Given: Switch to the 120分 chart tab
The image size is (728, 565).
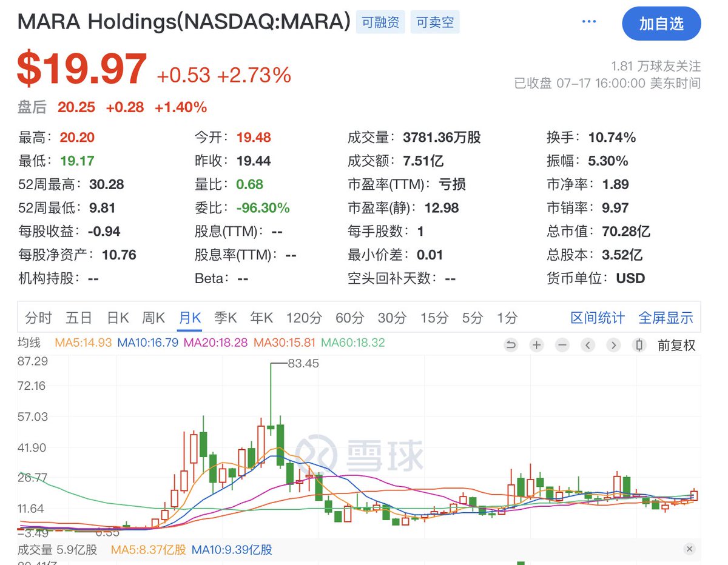Looking at the screenshot, I should (304, 318).
